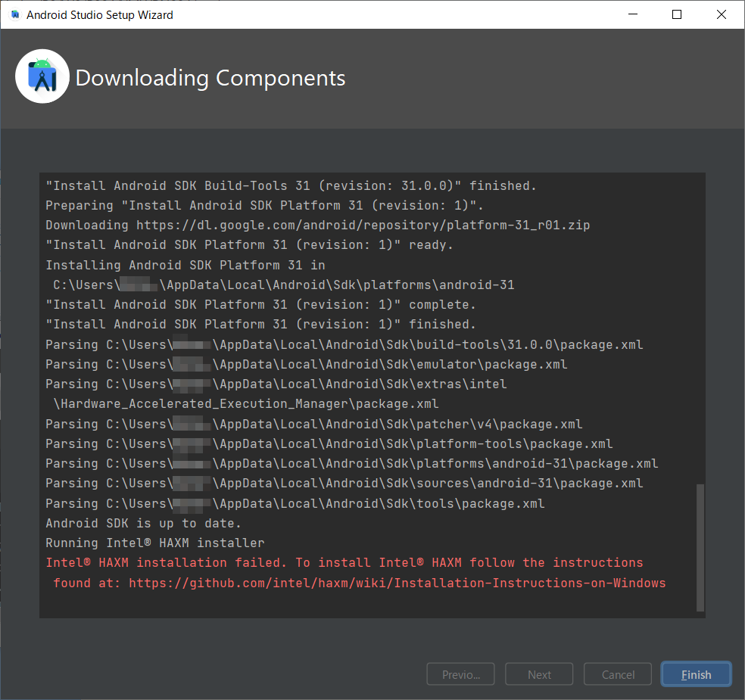745x700 pixels.
Task: Click the disabled Cancel button
Action: coord(618,674)
